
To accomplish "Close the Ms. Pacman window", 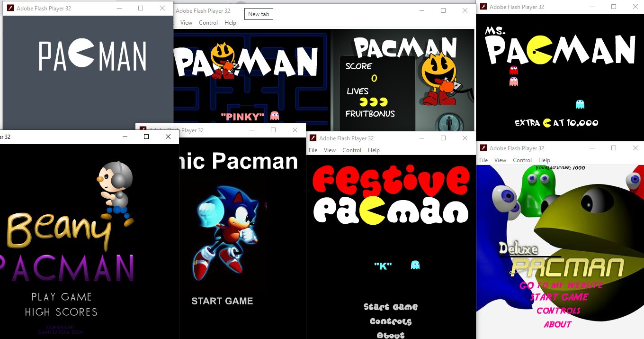I will [x=635, y=7].
